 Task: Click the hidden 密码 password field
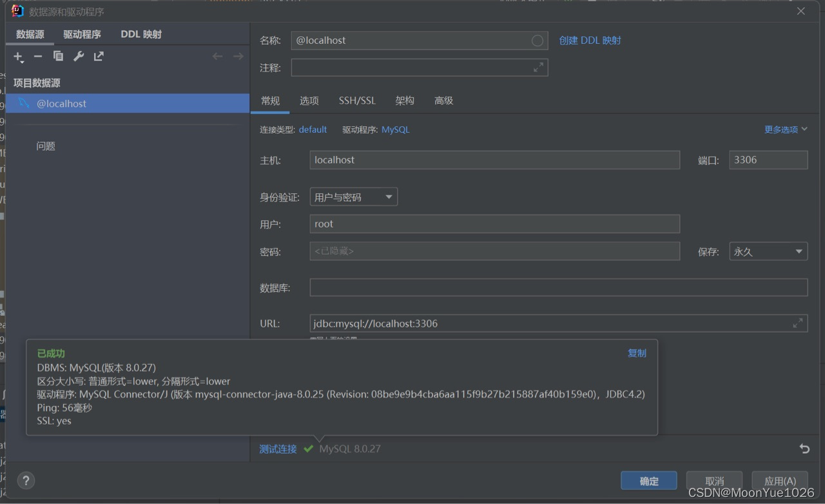pyautogui.click(x=494, y=251)
